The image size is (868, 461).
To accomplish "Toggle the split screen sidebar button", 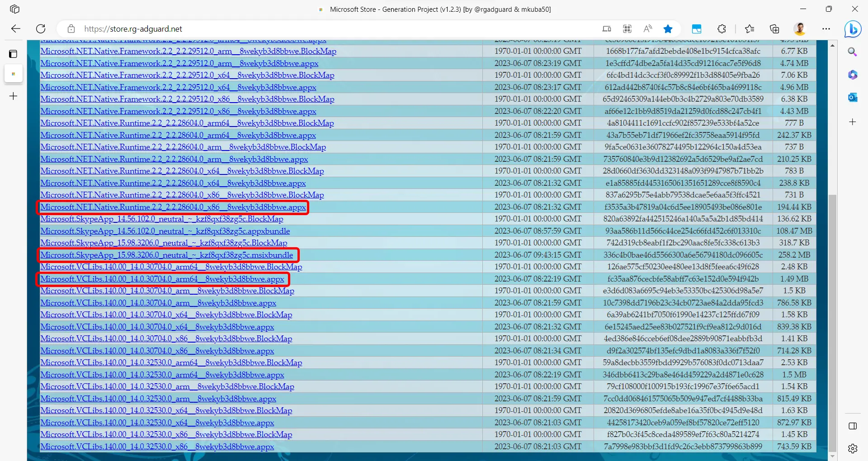I will (853, 426).
